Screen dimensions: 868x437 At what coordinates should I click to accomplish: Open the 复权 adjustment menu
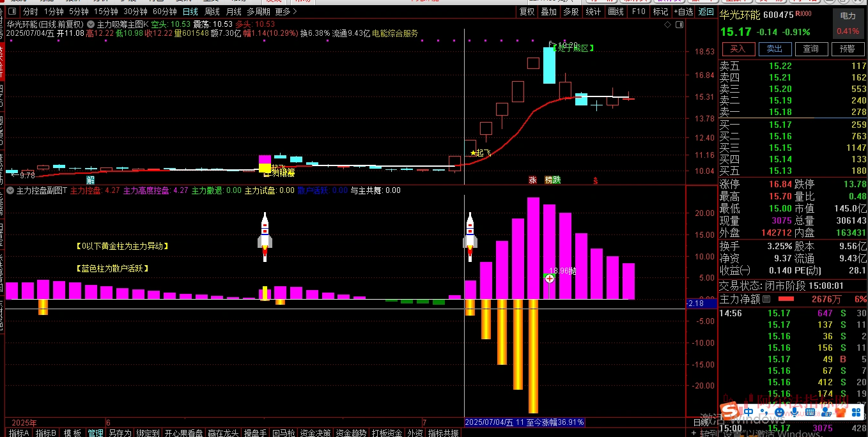527,12
